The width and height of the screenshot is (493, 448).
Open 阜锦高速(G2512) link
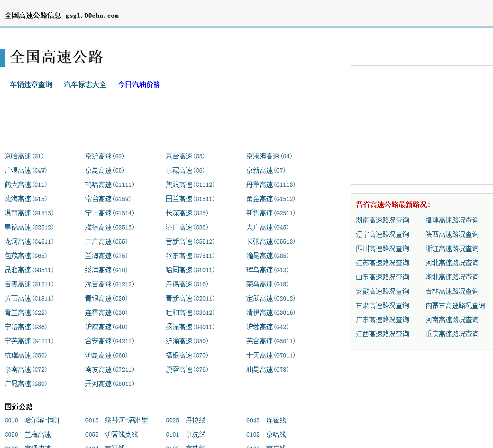point(29,227)
